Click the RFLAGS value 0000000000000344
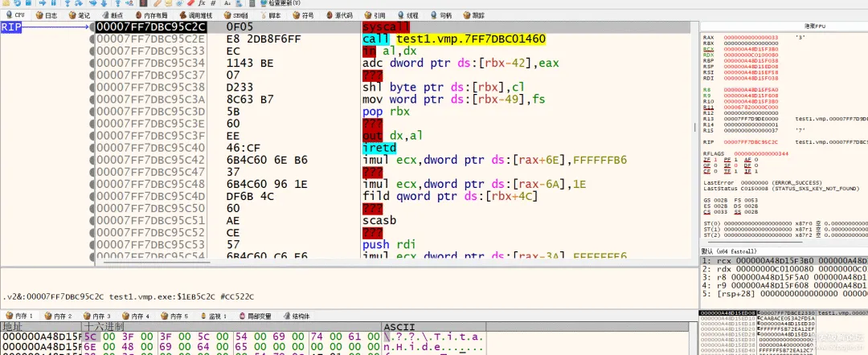Viewport: 868px width, 355px height. 761,153
